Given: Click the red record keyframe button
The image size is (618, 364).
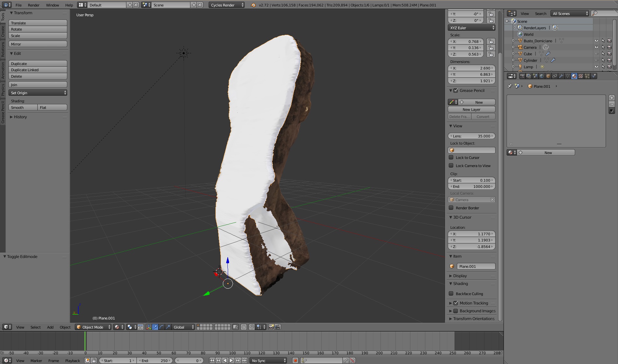Looking at the screenshot, I should [295, 360].
